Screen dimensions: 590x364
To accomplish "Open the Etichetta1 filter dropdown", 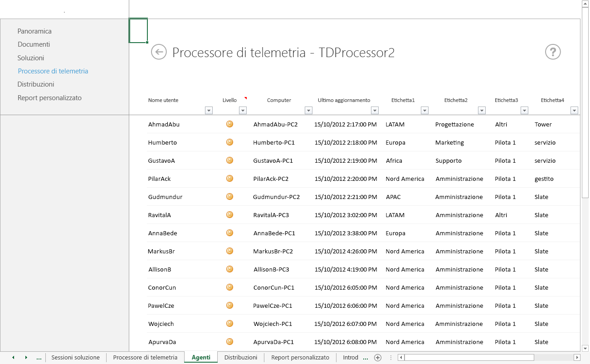I will click(424, 110).
